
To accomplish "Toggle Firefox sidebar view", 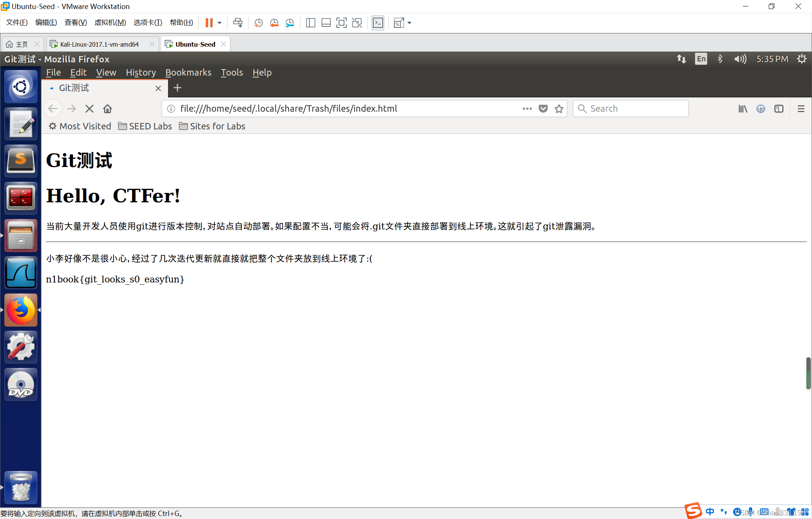I will point(779,109).
